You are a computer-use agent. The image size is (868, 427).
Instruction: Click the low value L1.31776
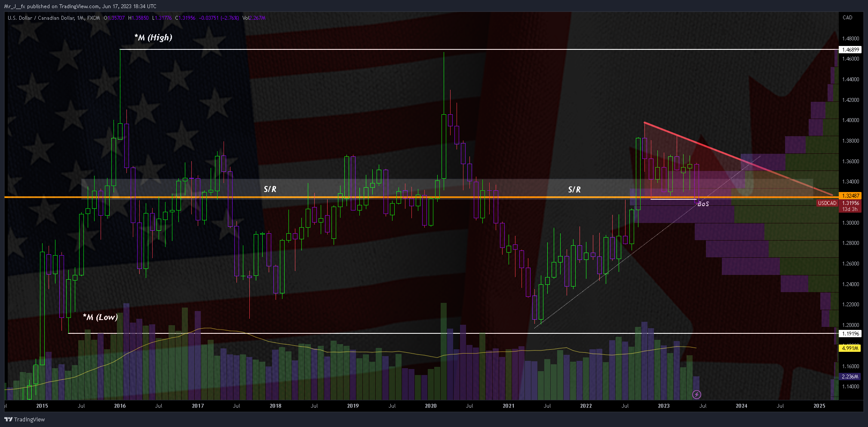tap(162, 18)
